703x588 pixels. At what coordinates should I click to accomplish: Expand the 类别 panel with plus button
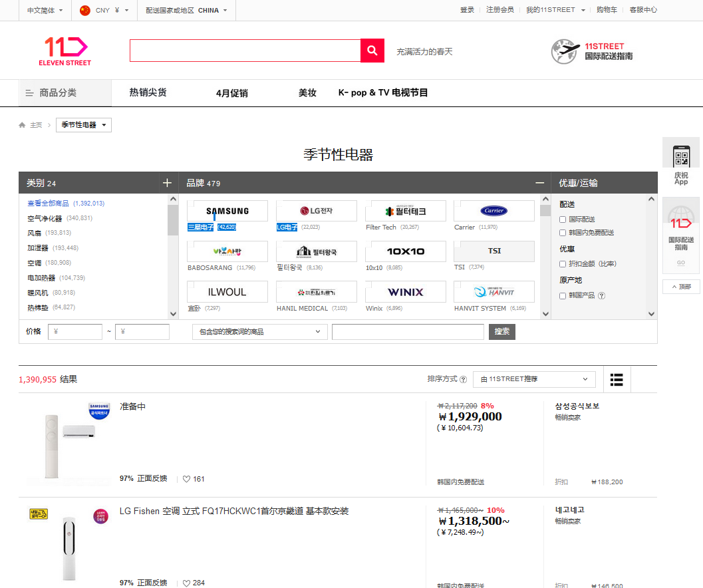click(167, 183)
